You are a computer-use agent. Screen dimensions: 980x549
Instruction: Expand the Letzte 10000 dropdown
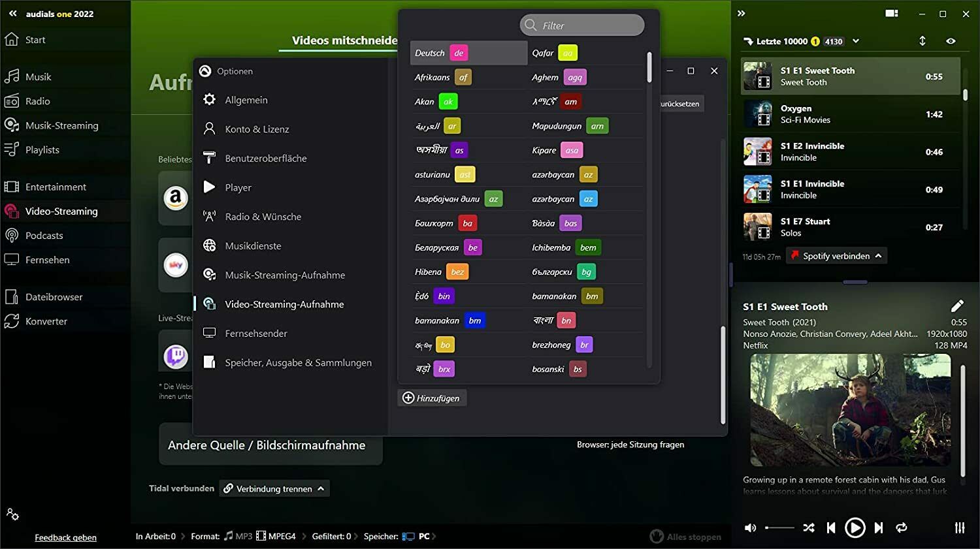856,41
